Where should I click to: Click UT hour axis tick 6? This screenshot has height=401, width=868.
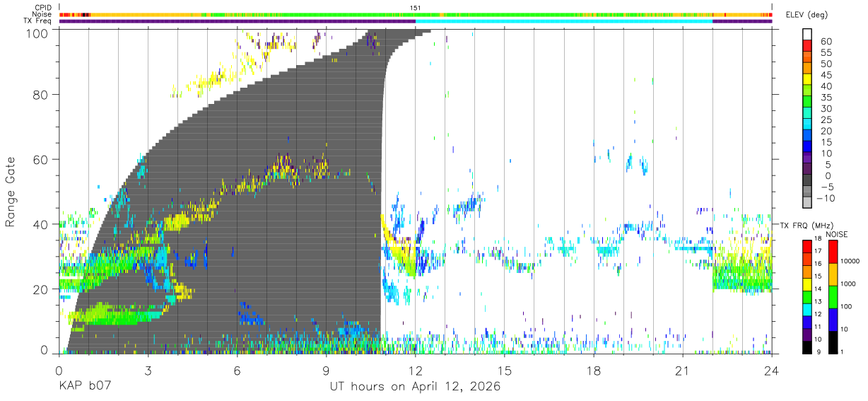coord(237,370)
